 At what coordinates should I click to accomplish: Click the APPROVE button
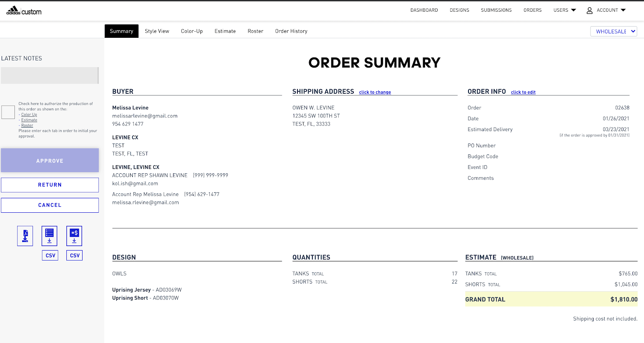tap(50, 160)
